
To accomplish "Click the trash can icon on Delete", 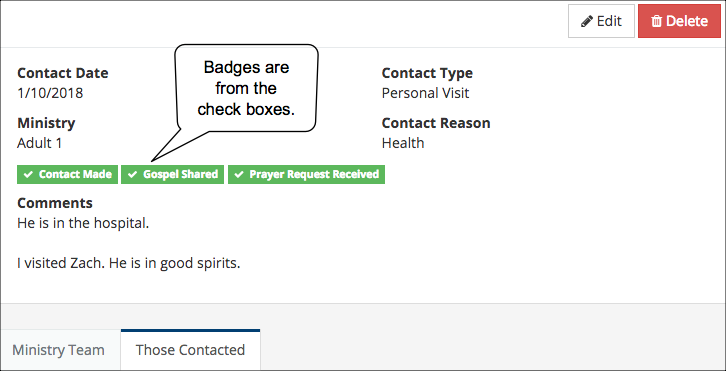I will tap(656, 21).
